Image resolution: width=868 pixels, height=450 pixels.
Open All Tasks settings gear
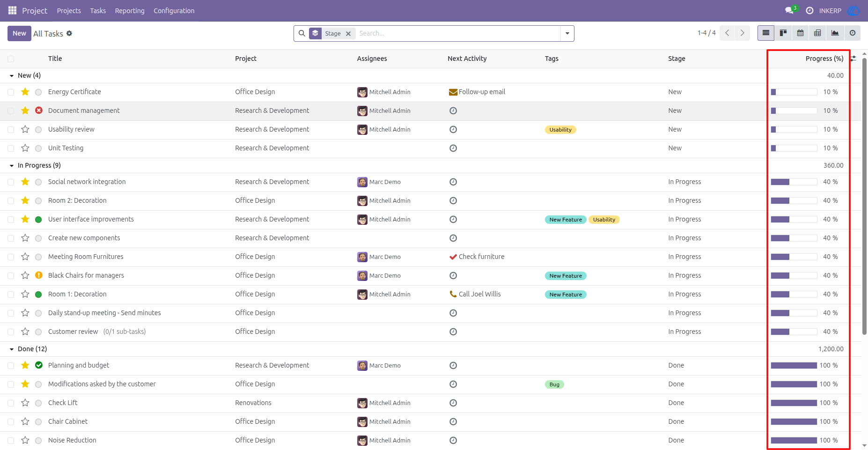(x=69, y=33)
